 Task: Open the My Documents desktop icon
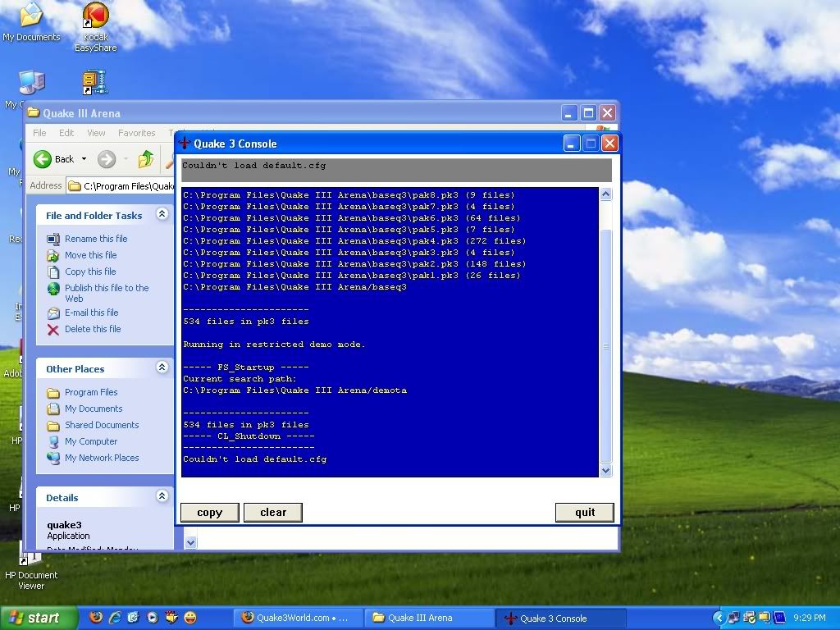31,21
